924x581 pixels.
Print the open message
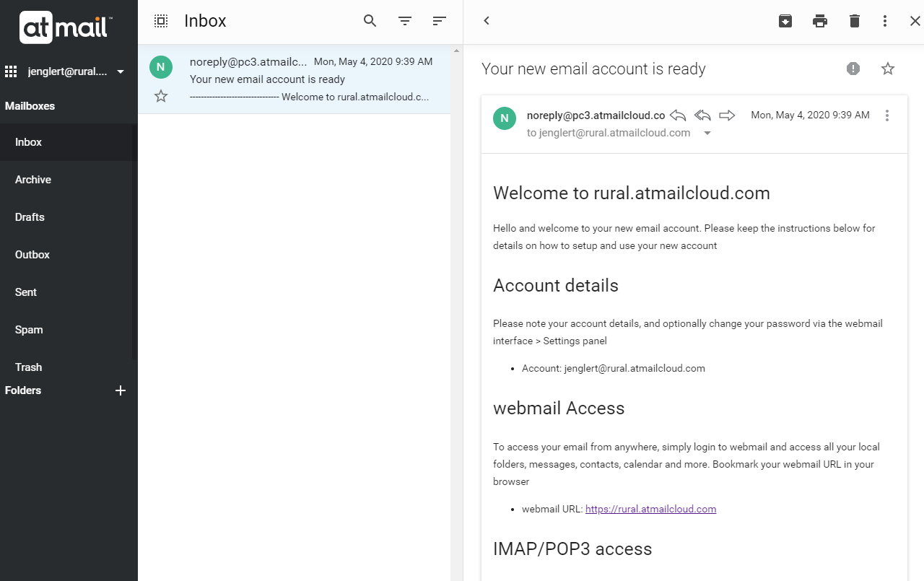(820, 21)
